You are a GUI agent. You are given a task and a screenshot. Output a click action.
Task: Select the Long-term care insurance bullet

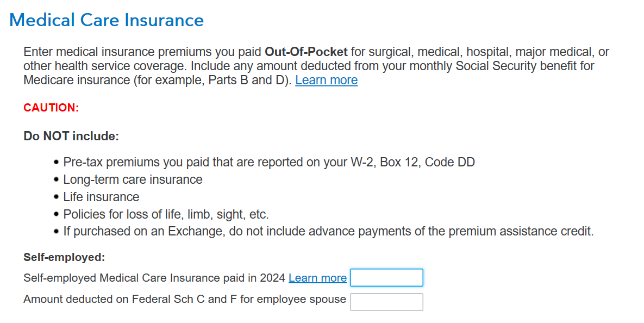tap(133, 179)
